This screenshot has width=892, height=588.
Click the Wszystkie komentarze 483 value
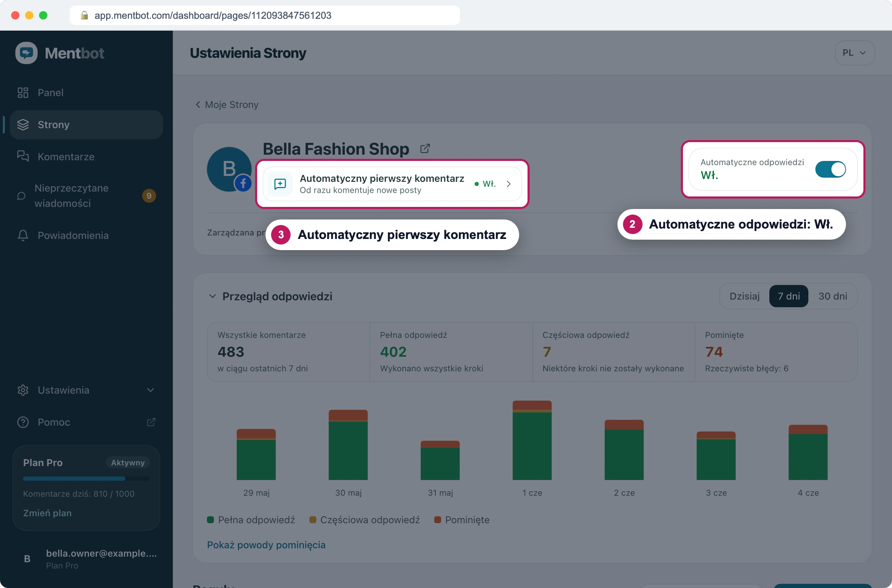231,352
